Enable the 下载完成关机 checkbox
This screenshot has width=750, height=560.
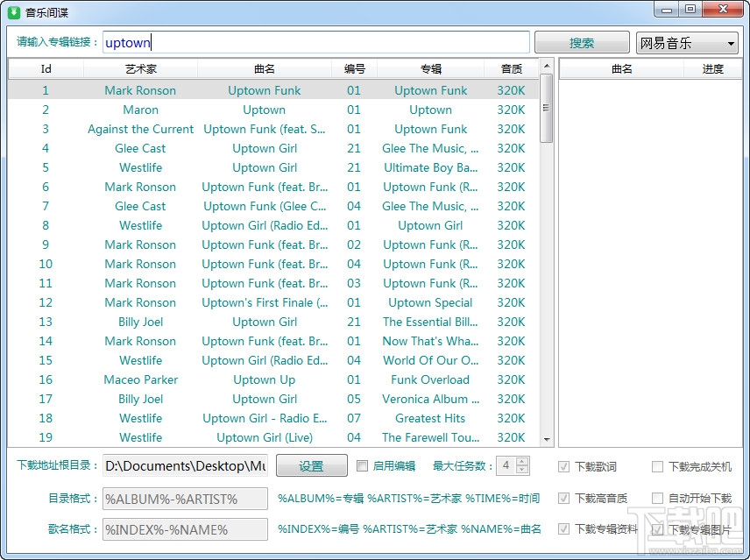(658, 466)
